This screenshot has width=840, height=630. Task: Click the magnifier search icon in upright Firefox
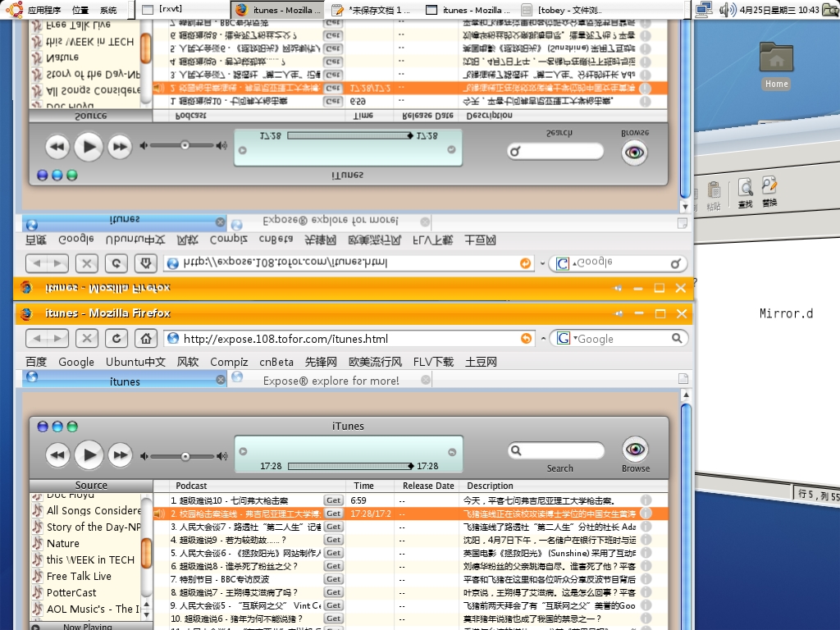click(x=677, y=338)
